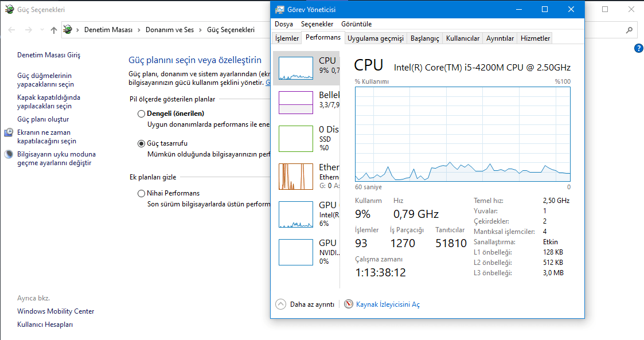
Task: Open the Windows Mobility Center link
Action: (56, 311)
